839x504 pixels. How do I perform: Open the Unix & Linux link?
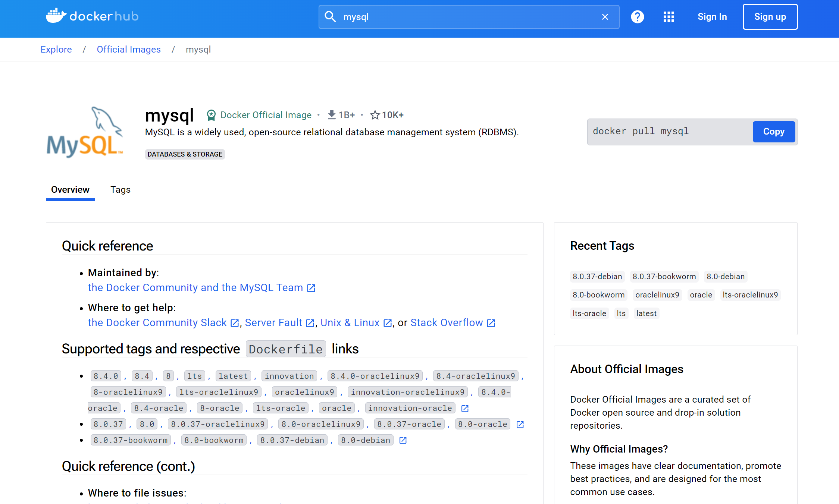pyautogui.click(x=350, y=323)
